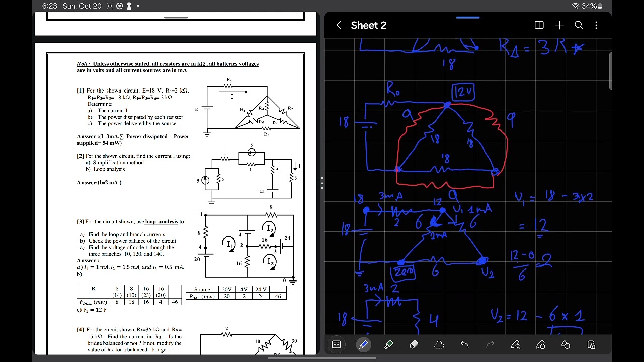The height and width of the screenshot is (362, 644).
Task: Tap the plus add icon in notes header
Action: pos(559,25)
